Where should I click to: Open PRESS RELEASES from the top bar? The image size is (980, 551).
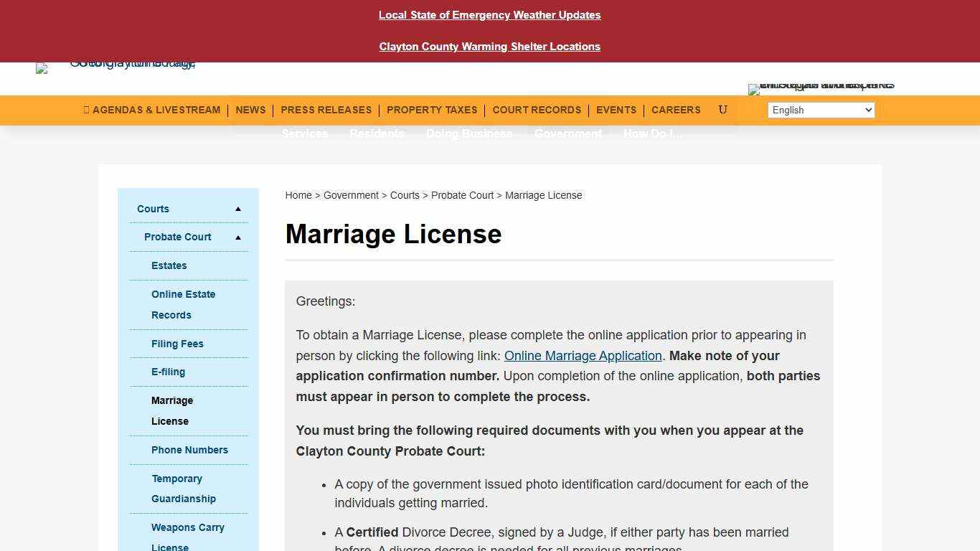coord(326,110)
